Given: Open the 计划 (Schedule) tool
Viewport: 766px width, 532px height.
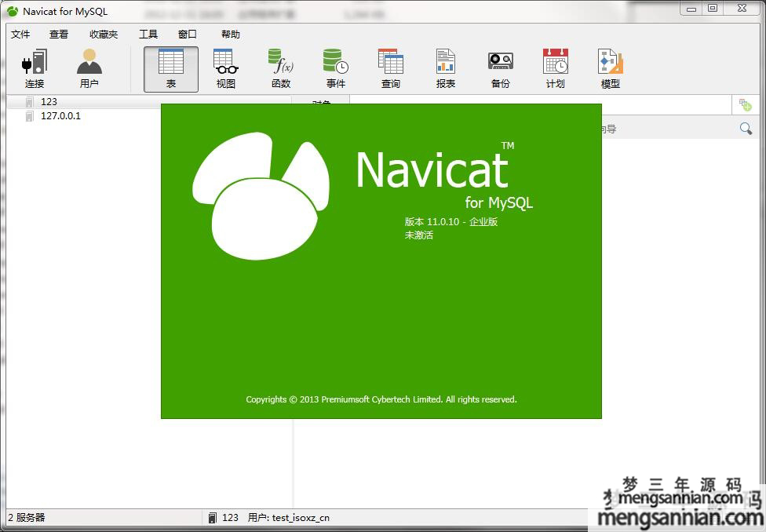Looking at the screenshot, I should (556, 69).
